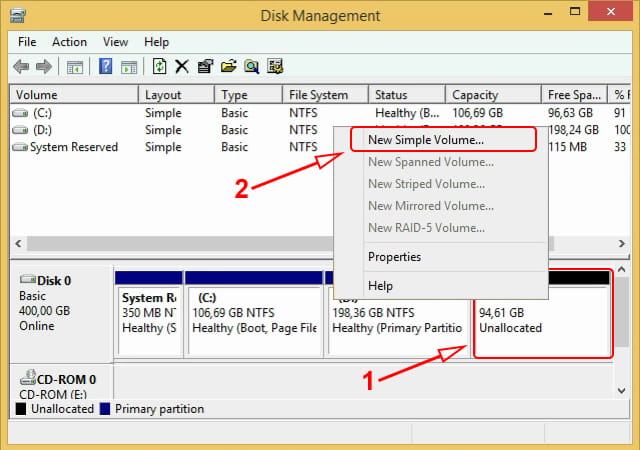Click the CD-ROM 0 icon
The width and height of the screenshot is (640, 450).
[28, 377]
